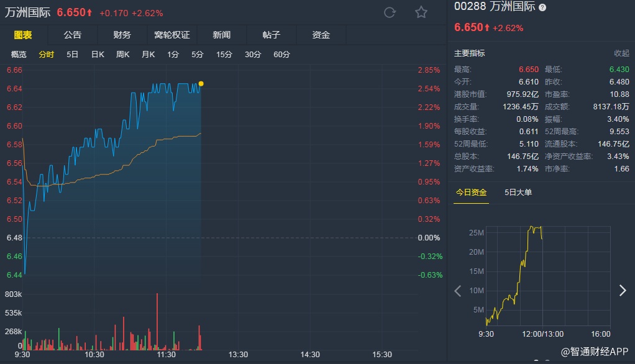Choose the 月K chart period
The image size is (635, 364).
(x=148, y=55)
